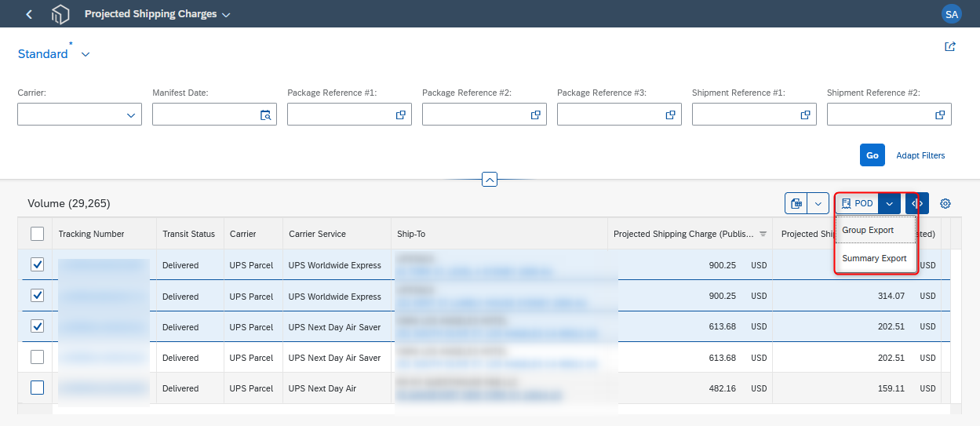The image size is (980, 426).
Task: Open table settings gear icon
Action: [x=945, y=203]
